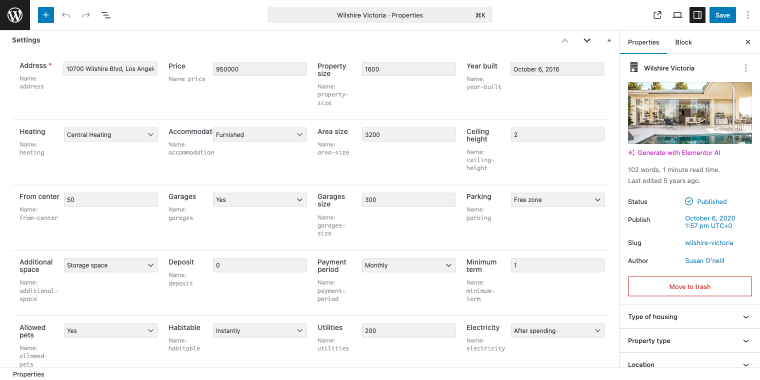This screenshot has width=760, height=380.
Task: Close the settings sidebar panel
Action: [748, 42]
